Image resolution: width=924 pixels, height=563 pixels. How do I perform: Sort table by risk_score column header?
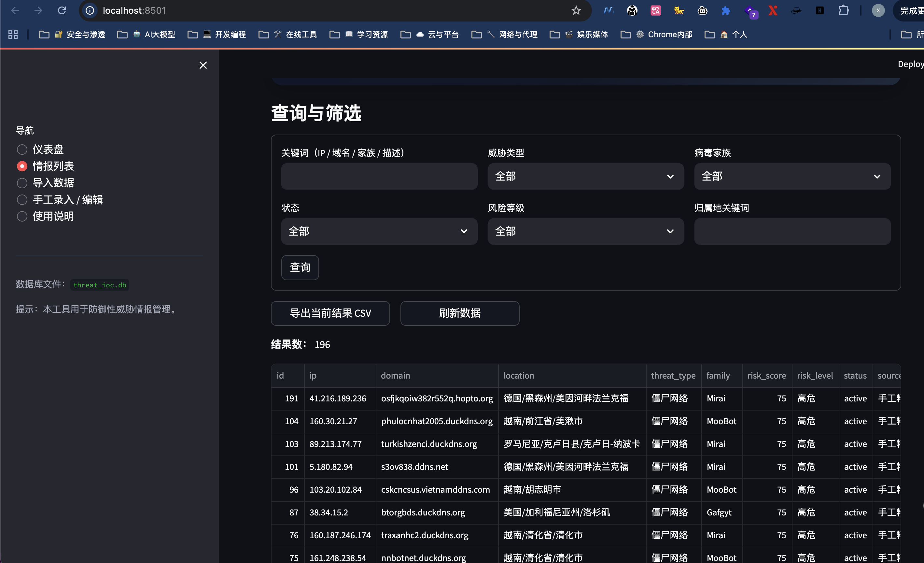767,375
